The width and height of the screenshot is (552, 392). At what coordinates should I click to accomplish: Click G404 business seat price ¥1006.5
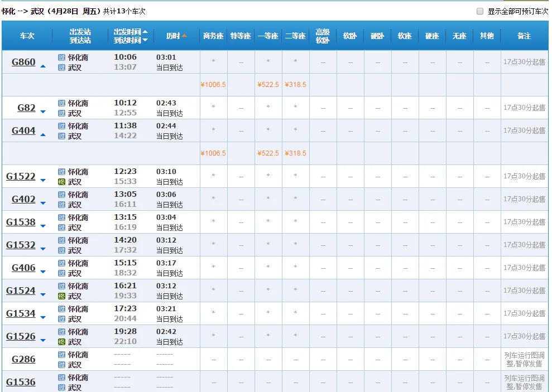(213, 153)
